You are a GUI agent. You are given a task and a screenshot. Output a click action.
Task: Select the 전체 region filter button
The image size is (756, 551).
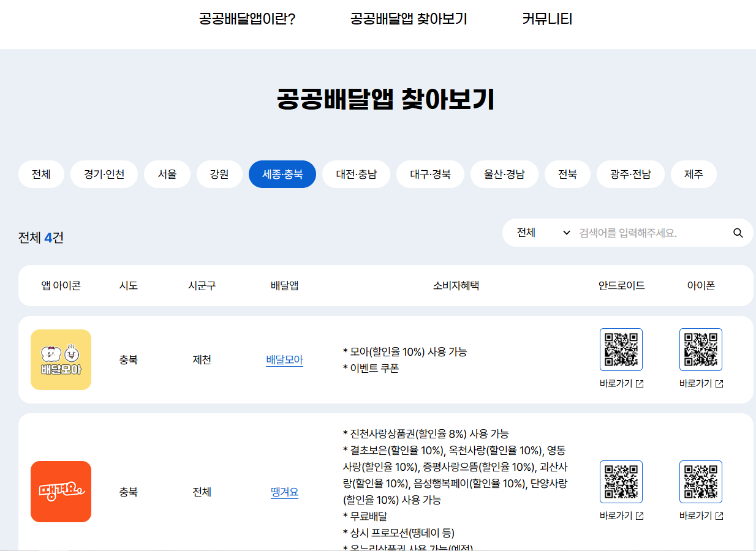41,174
